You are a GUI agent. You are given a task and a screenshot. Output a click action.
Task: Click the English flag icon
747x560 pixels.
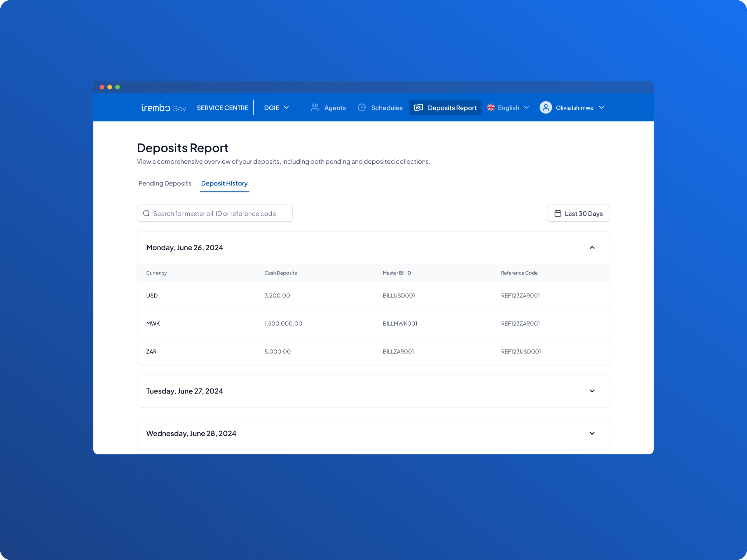(491, 108)
